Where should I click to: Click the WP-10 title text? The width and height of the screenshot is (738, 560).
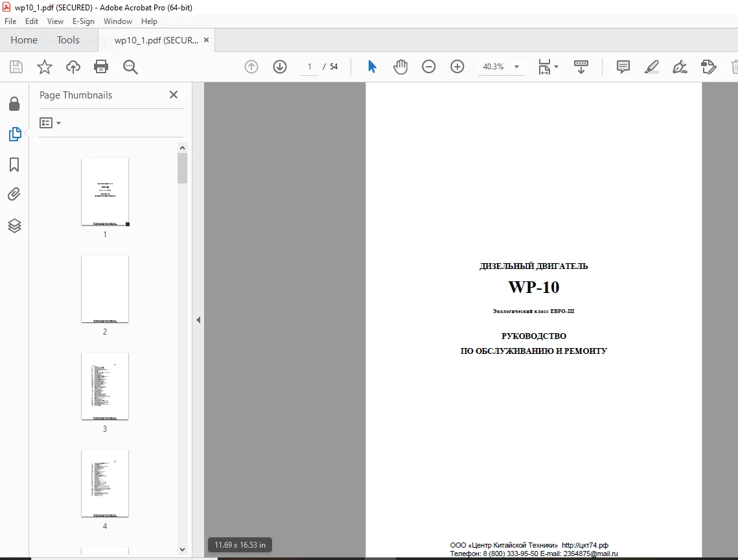[534, 287]
